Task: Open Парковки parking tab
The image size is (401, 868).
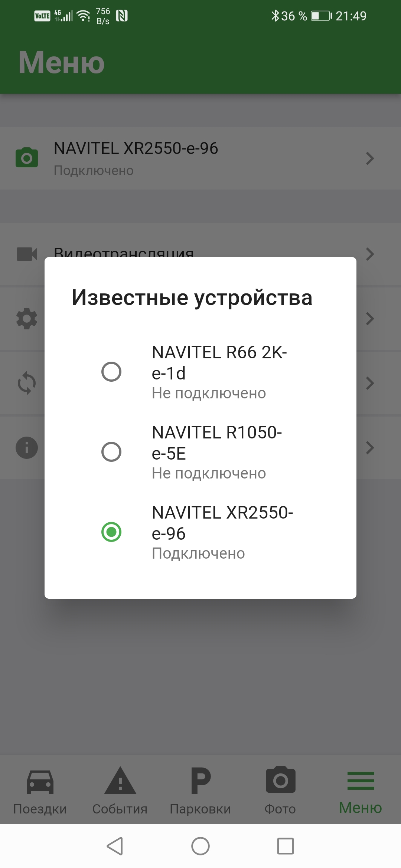Action: click(200, 790)
